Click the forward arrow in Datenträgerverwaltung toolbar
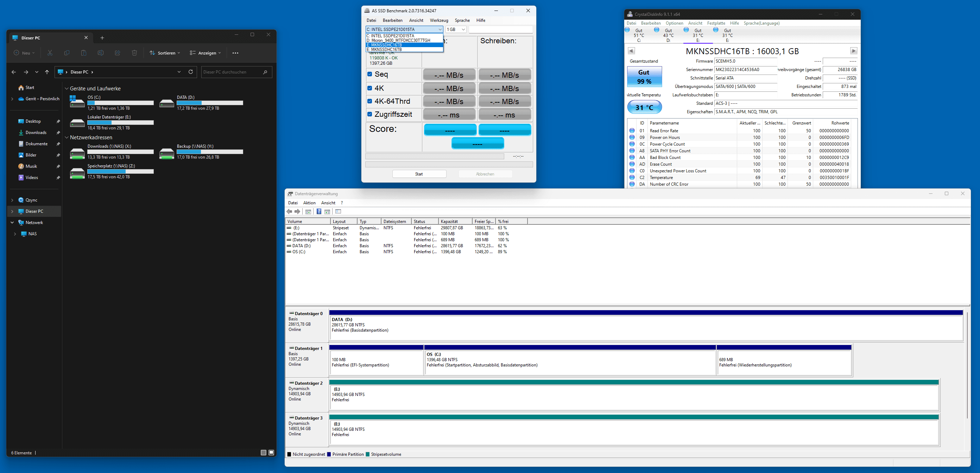980x473 pixels. pyautogui.click(x=297, y=211)
